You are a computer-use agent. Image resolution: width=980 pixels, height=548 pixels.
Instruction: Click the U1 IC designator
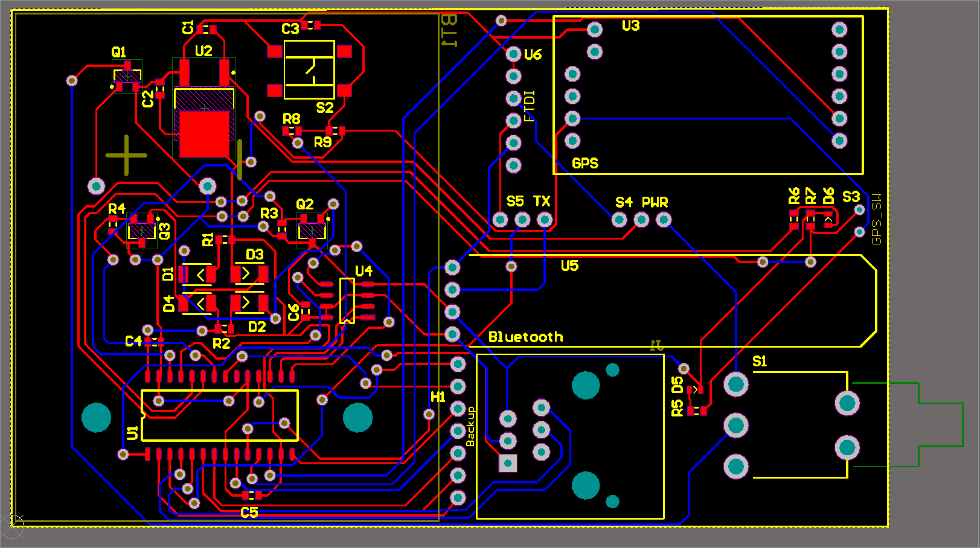133,433
